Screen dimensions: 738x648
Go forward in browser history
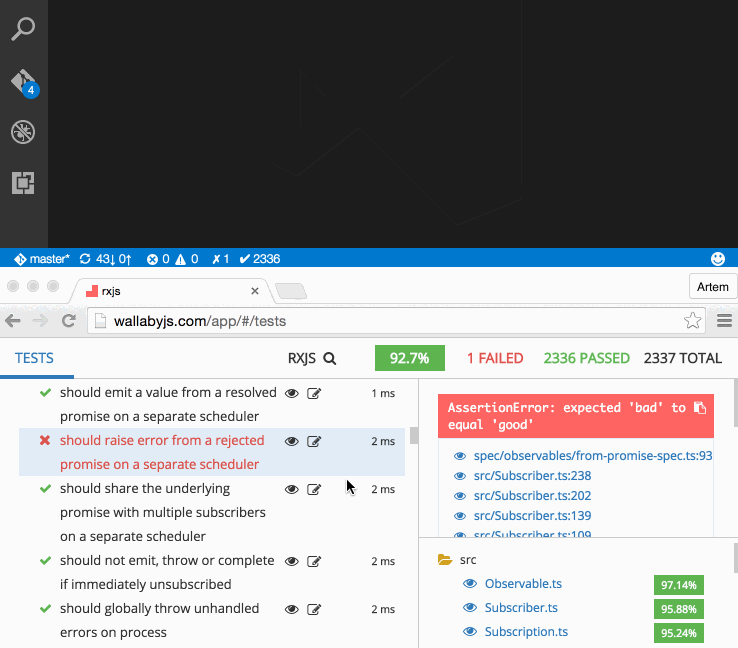click(x=41, y=321)
